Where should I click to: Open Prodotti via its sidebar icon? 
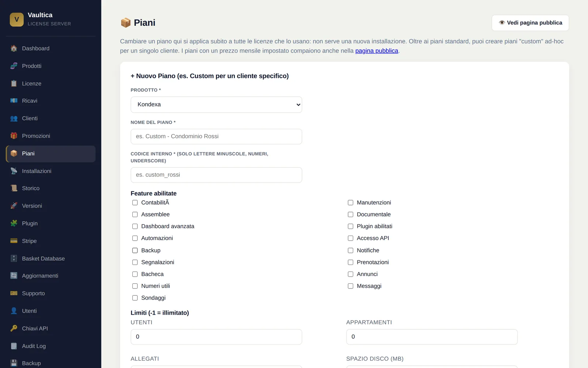pyautogui.click(x=14, y=66)
